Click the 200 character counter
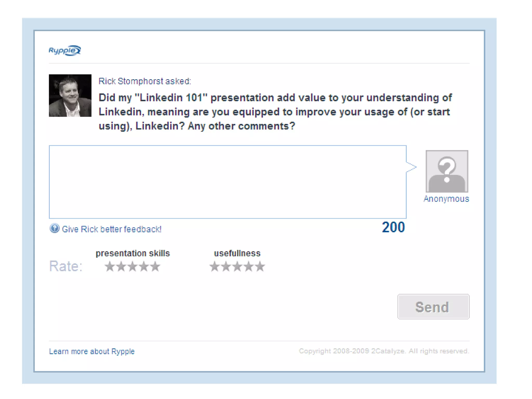532x399 pixels. click(x=393, y=227)
